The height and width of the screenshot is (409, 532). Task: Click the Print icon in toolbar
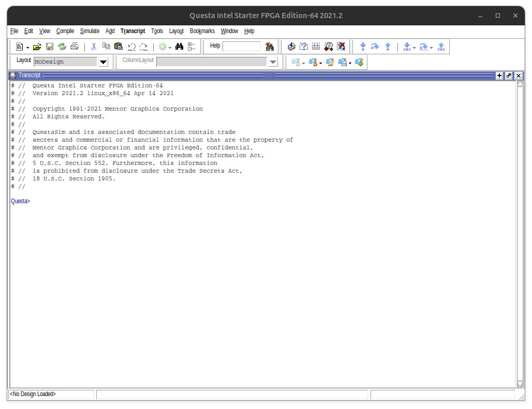75,47
